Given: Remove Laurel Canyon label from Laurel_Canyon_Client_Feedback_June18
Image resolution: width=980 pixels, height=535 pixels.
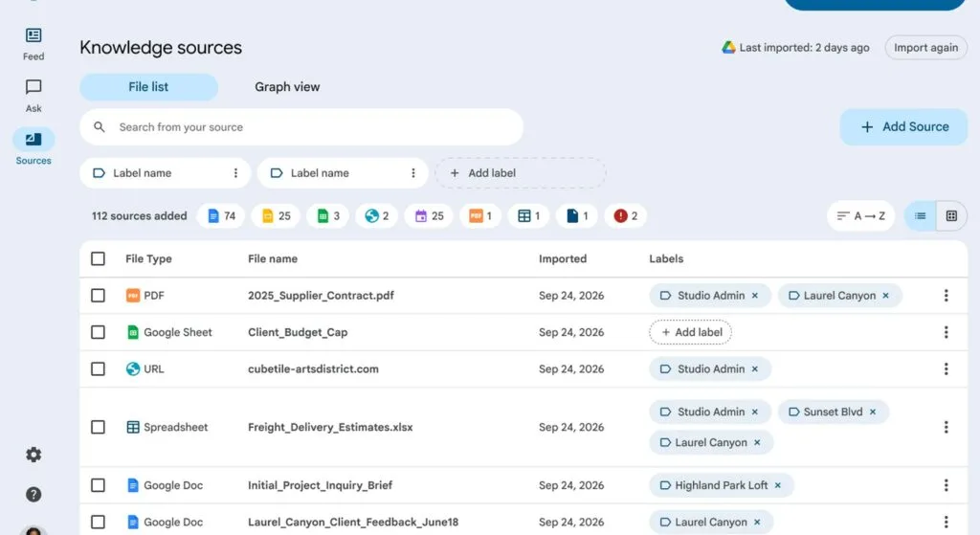Looking at the screenshot, I should click(x=757, y=522).
